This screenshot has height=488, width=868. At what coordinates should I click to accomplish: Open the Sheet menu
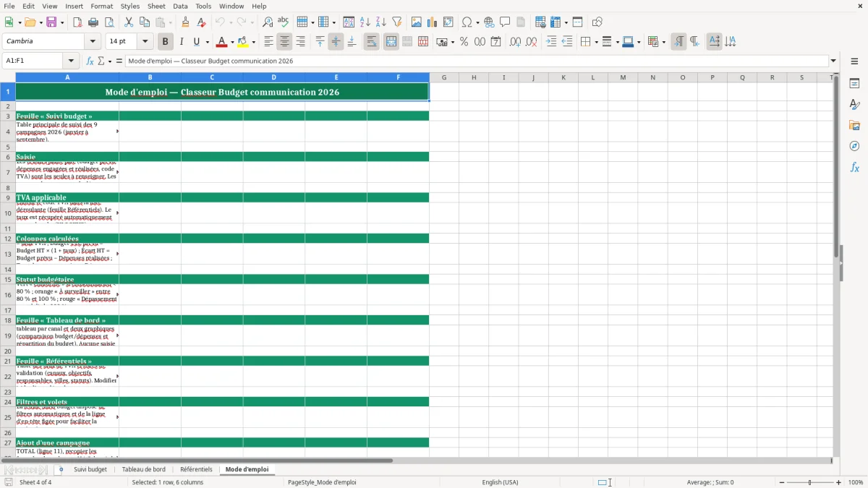tap(156, 6)
